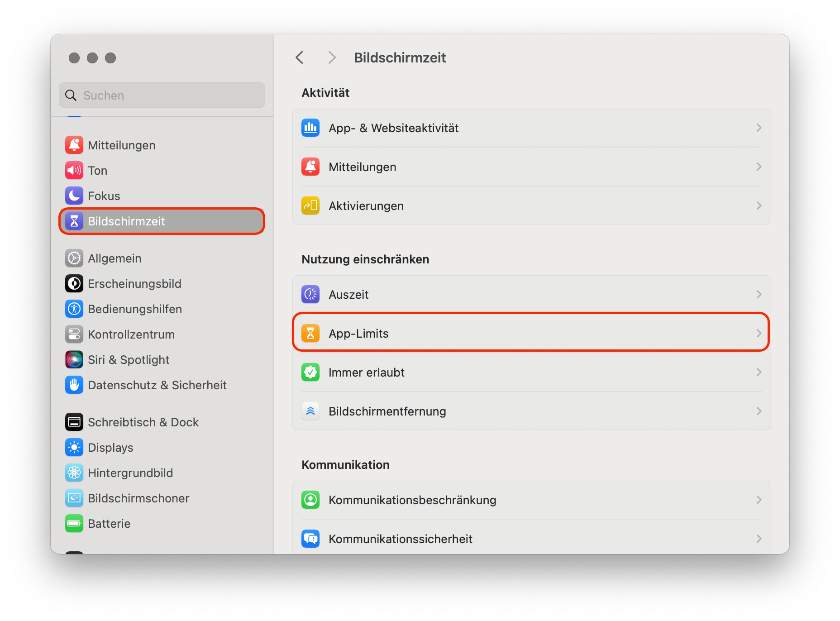Click the Bedienungshilfen accessibility icon
The height and width of the screenshot is (621, 840).
pos(74,309)
